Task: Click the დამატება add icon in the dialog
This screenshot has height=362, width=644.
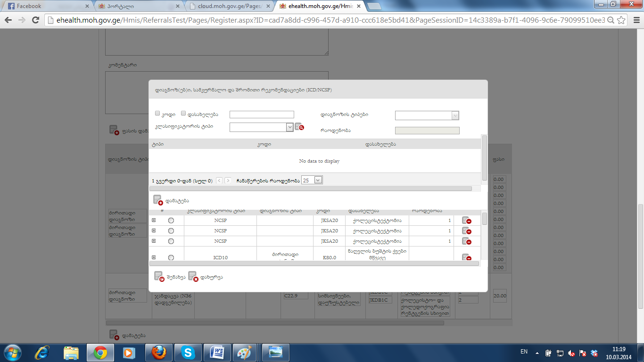Action: 158,200
